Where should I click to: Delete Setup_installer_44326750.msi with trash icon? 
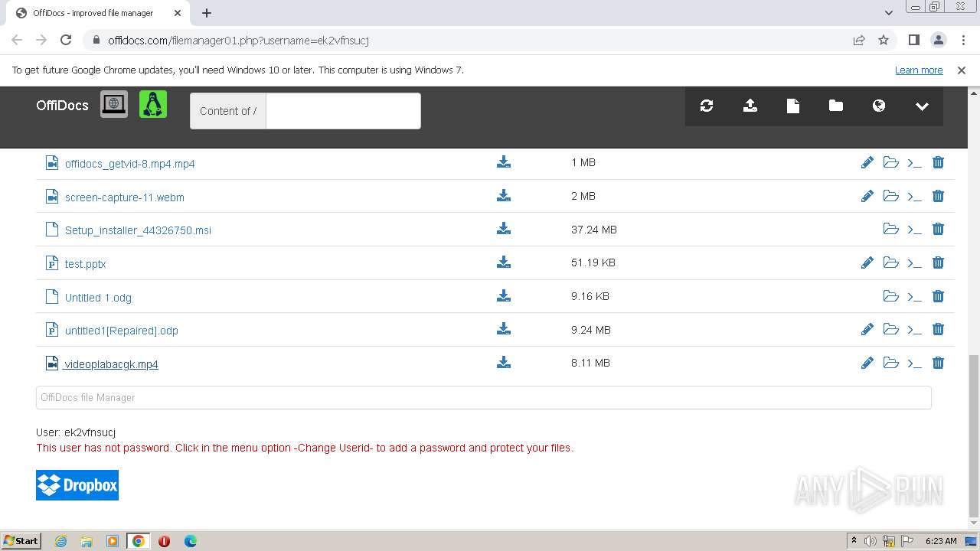click(x=938, y=229)
